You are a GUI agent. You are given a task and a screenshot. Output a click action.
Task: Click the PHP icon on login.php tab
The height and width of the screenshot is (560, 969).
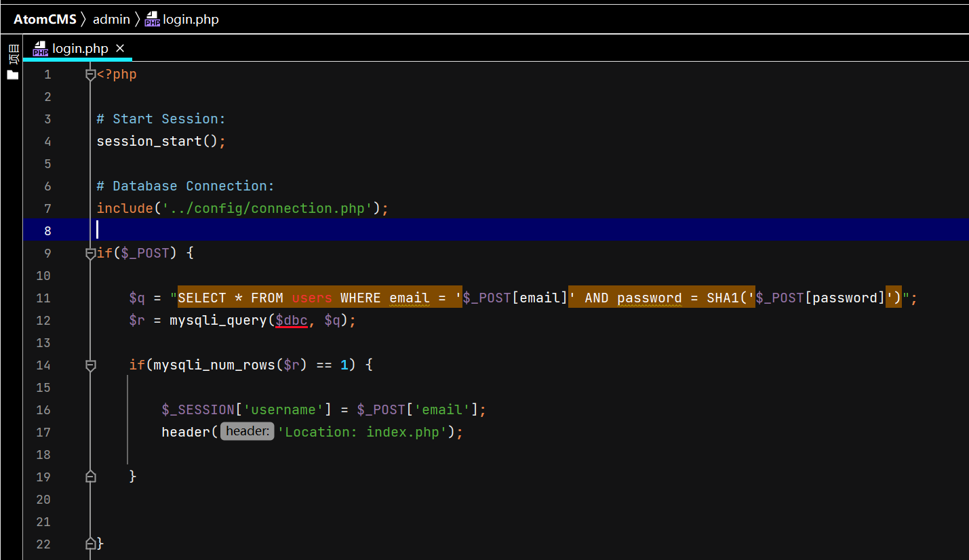coord(41,49)
